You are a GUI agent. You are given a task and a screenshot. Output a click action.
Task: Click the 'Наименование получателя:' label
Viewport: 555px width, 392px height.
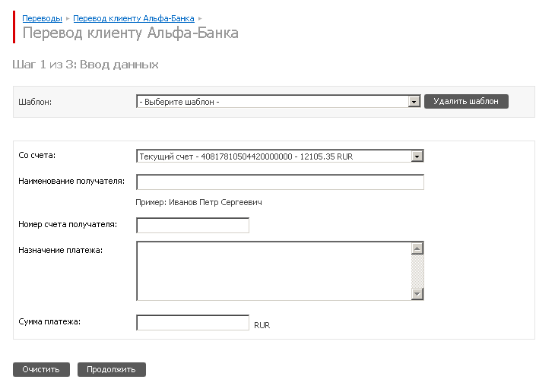(x=71, y=181)
